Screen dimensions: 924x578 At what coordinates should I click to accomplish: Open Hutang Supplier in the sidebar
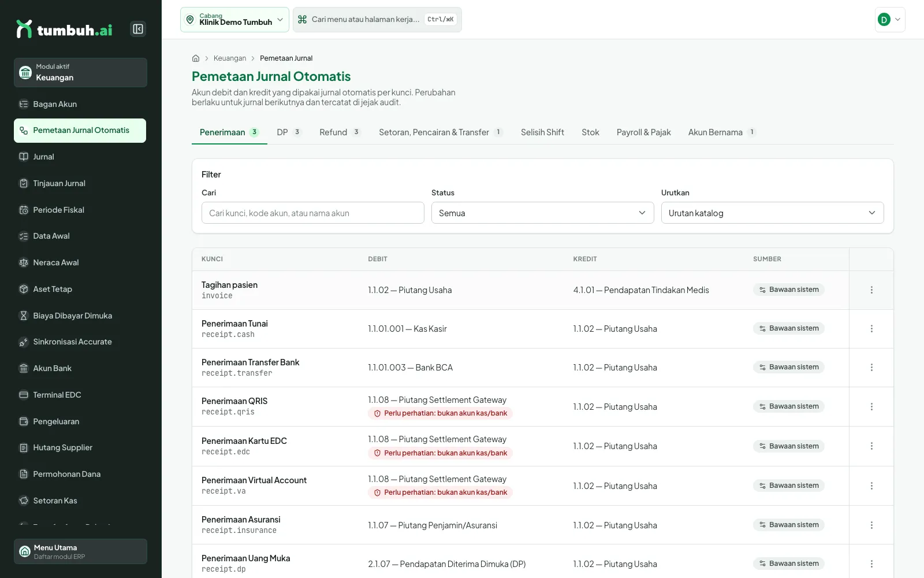click(x=80, y=447)
